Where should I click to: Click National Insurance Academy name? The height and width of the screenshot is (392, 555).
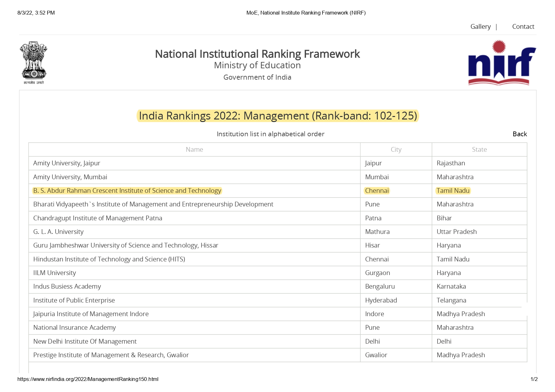(x=74, y=328)
